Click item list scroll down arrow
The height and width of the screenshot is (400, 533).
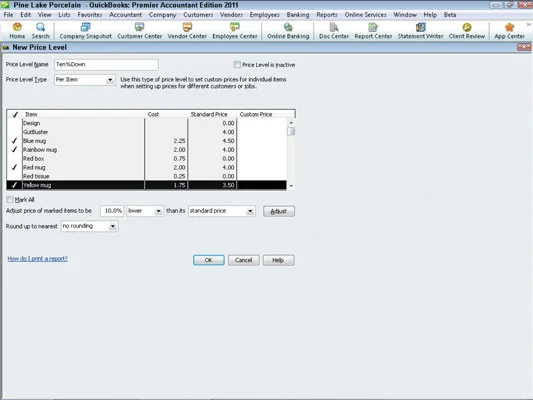(291, 186)
